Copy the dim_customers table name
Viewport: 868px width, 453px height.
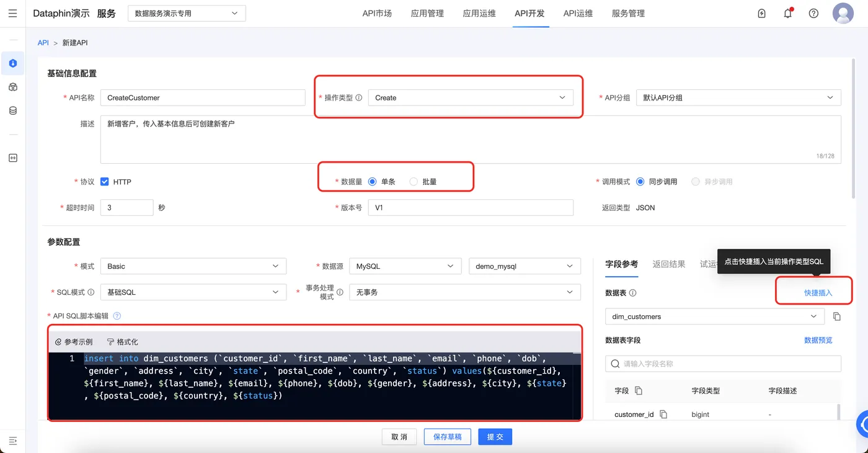(836, 316)
